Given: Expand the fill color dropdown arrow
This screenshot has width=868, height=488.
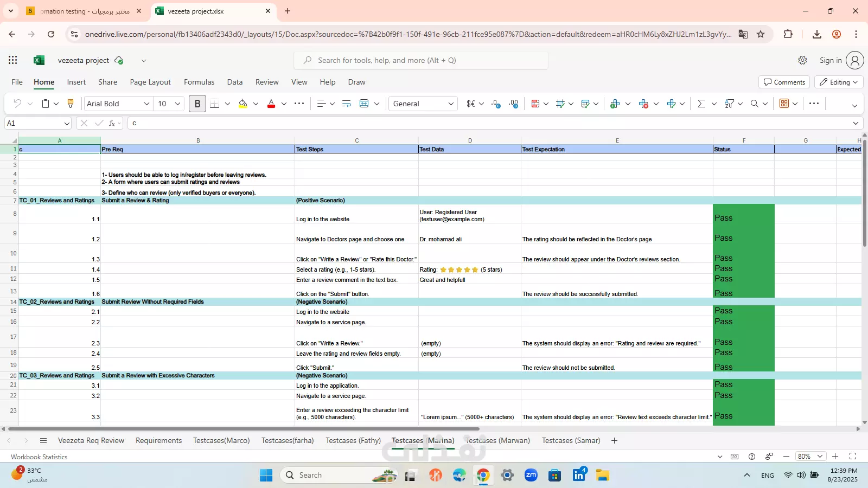Looking at the screenshot, I should click(256, 104).
